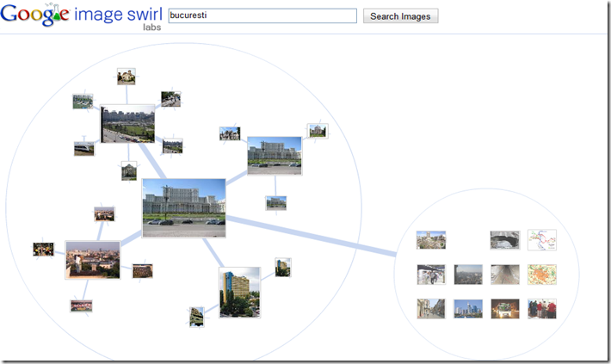This screenshot has height=364, width=611.
Task: Select the small tilted building thumbnail
Action: pos(197,317)
